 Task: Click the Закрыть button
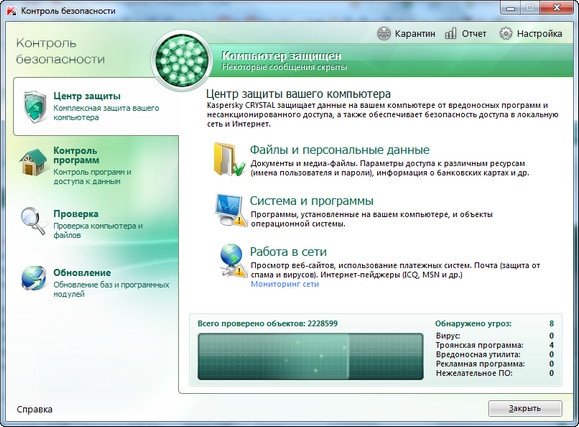pyautogui.click(x=525, y=409)
